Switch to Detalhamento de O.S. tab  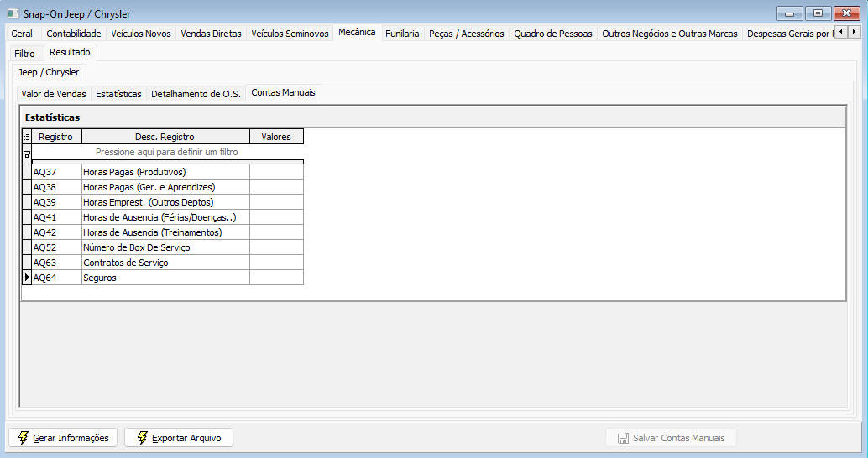click(196, 93)
